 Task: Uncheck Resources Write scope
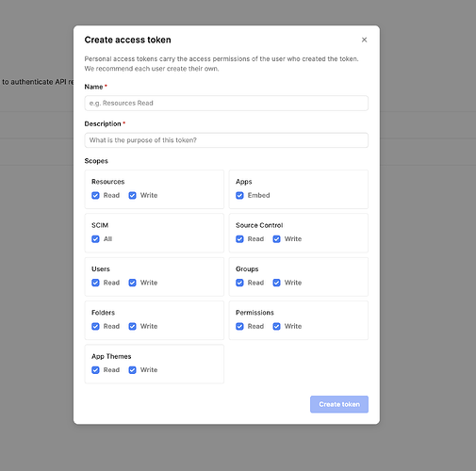pos(133,195)
